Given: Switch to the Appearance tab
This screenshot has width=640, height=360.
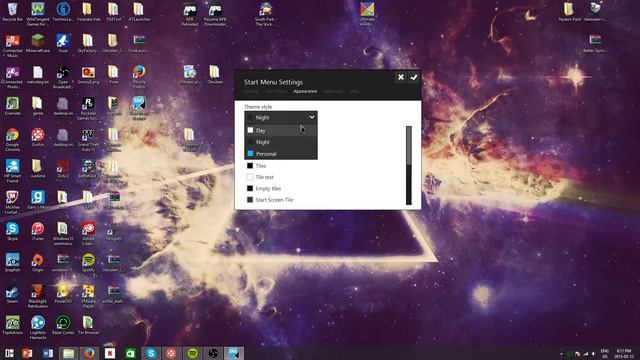Looking at the screenshot, I should coord(305,91).
